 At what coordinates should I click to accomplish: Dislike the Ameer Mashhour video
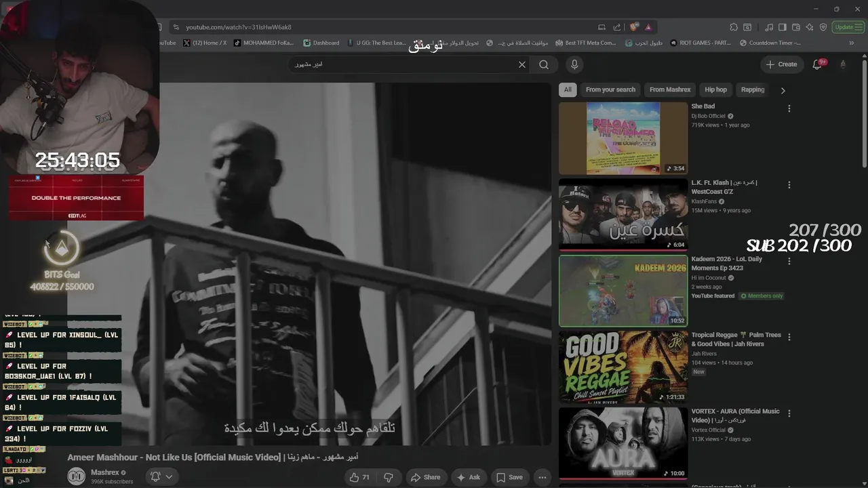(x=389, y=477)
